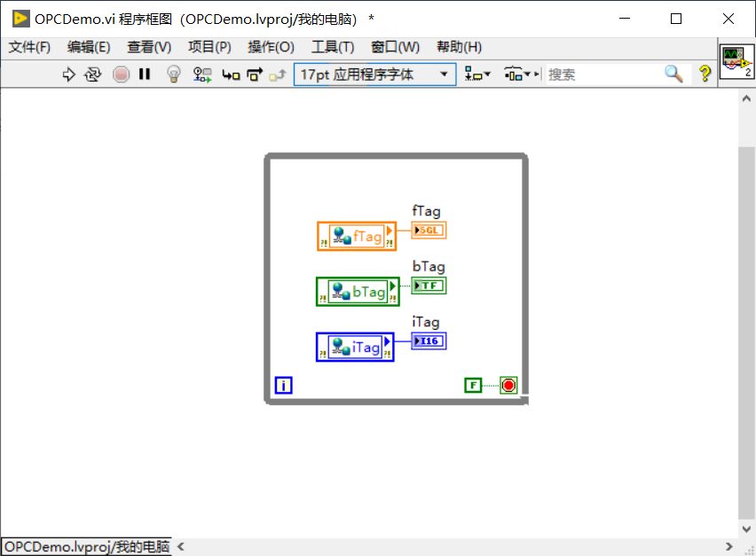Click the loop iteration terminal i
Viewport: 756px width, 556px height.
pos(284,386)
